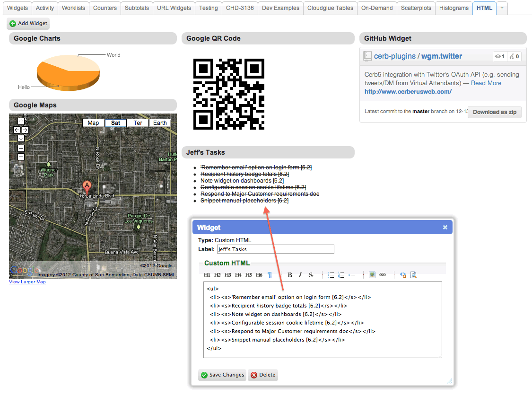This screenshot has height=395, width=532.
Task: Insert an image with the picture icon
Action: [372, 275]
